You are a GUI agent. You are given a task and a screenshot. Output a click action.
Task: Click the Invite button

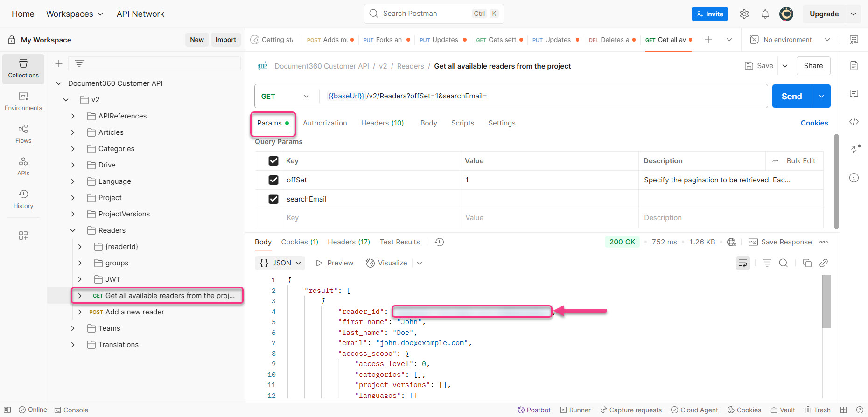[x=710, y=14]
